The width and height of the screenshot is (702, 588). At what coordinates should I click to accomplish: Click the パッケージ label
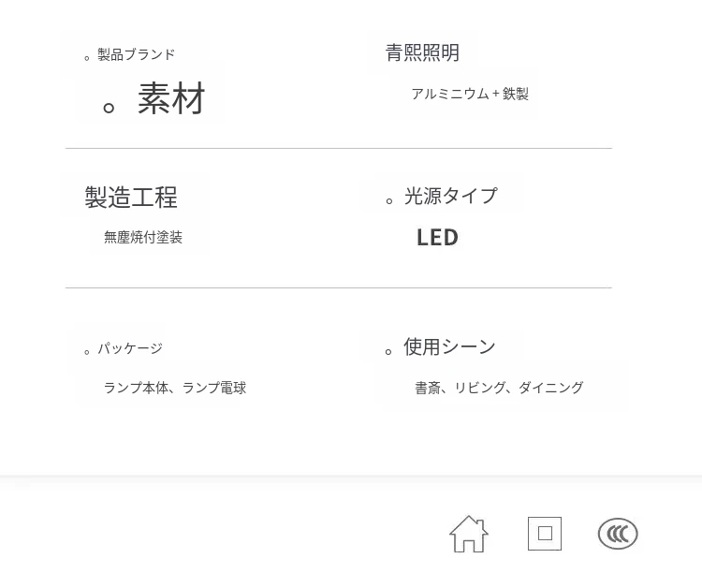point(130,348)
